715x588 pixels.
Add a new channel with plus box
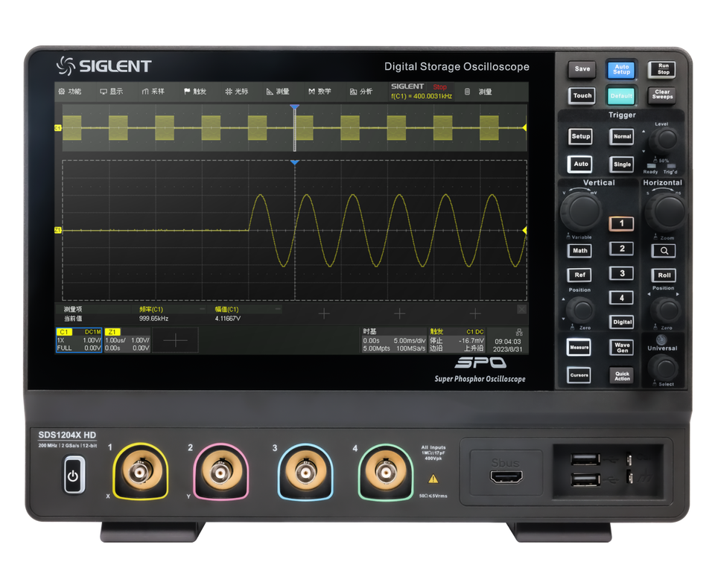point(175,340)
